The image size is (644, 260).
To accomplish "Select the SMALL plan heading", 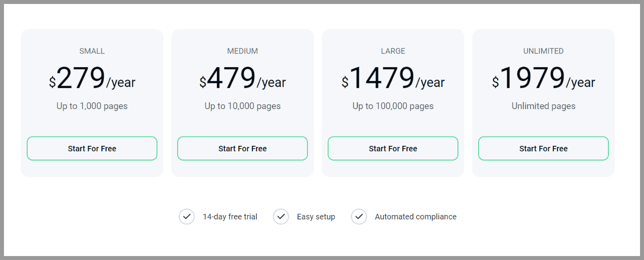I will click(92, 51).
